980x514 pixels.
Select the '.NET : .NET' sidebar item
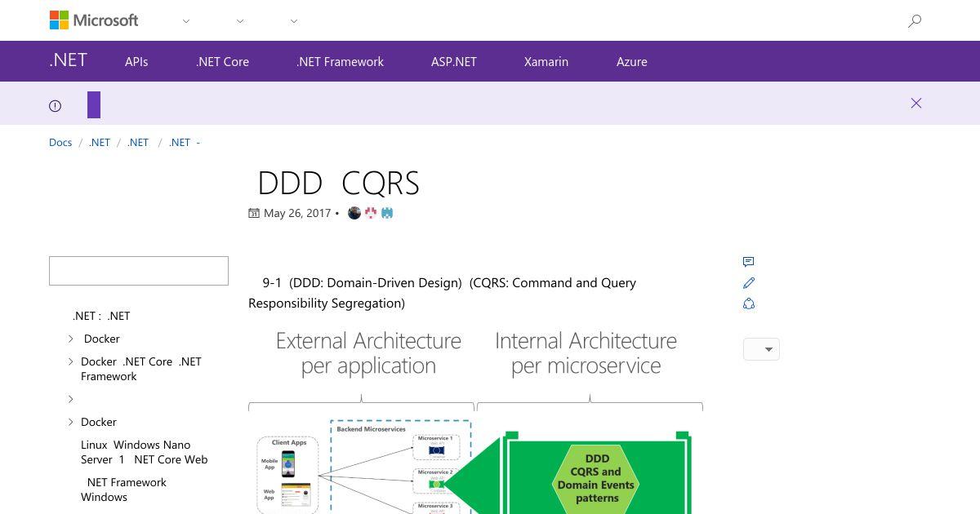coord(101,316)
